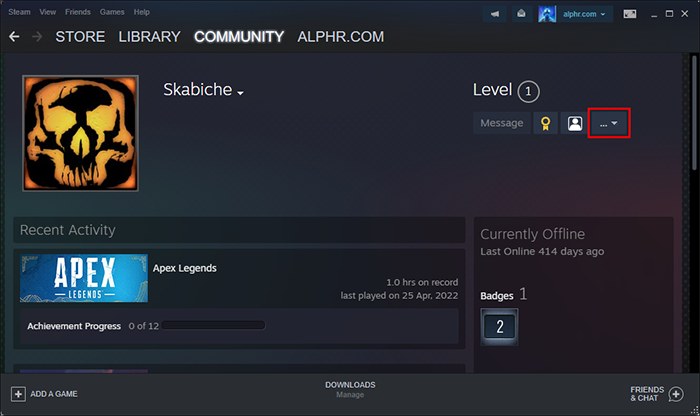Go forward with the right arrow
The image size is (700, 416).
pyautogui.click(x=37, y=37)
